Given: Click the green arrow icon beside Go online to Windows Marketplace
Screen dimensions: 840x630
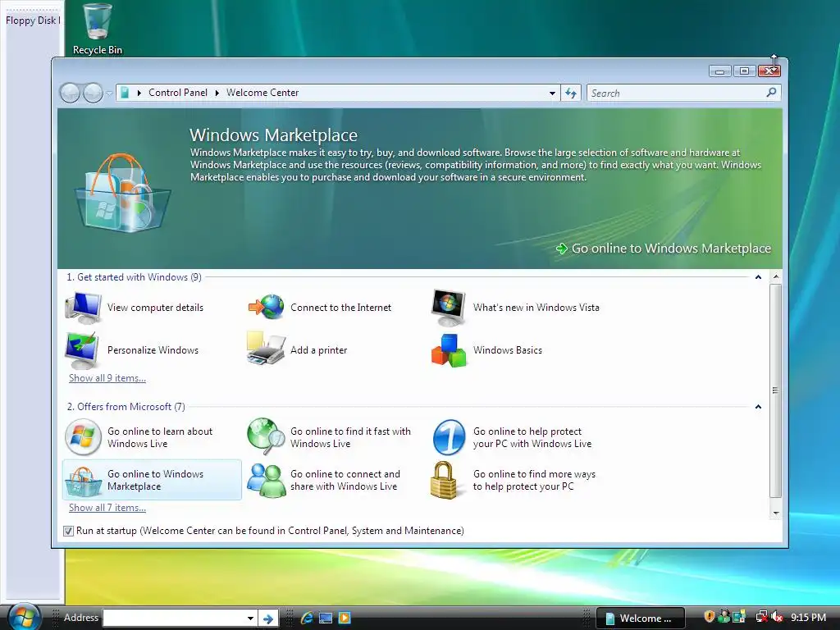Looking at the screenshot, I should [x=561, y=249].
